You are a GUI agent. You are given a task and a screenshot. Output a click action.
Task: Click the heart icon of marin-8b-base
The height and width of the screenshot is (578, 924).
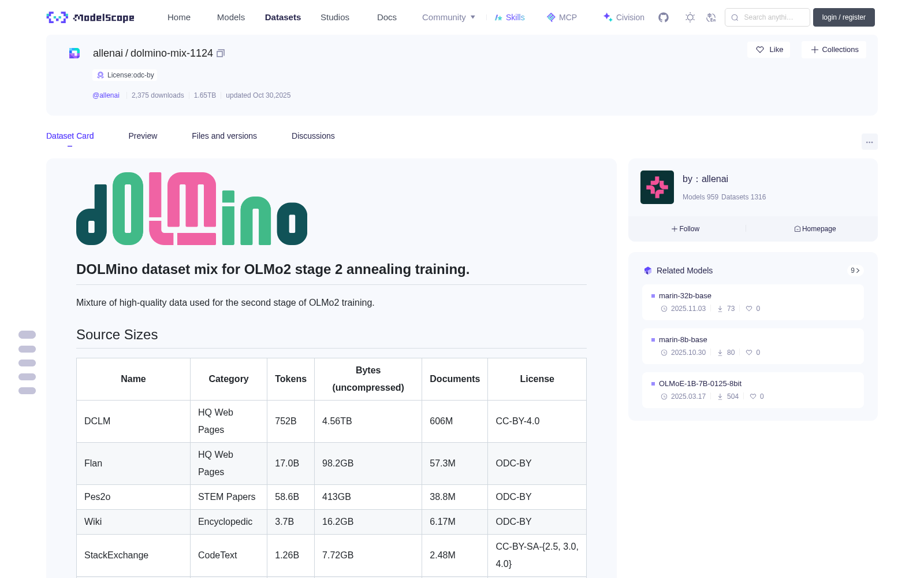click(x=749, y=353)
